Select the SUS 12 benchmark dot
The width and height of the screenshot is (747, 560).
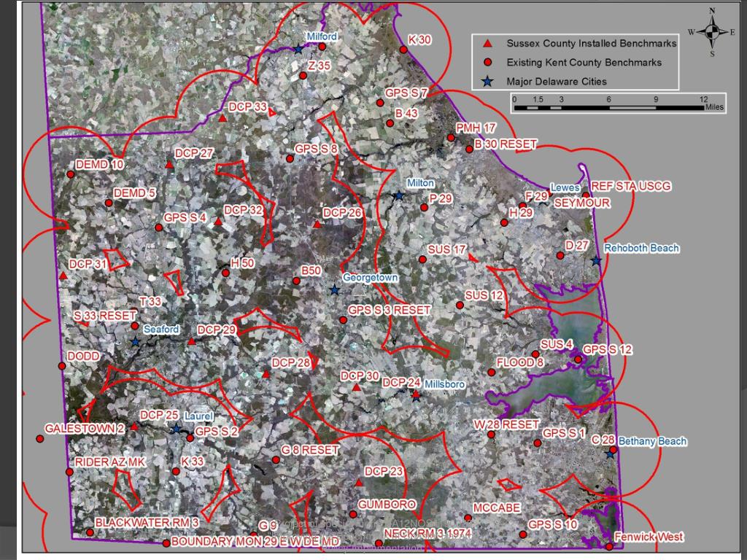(x=460, y=306)
